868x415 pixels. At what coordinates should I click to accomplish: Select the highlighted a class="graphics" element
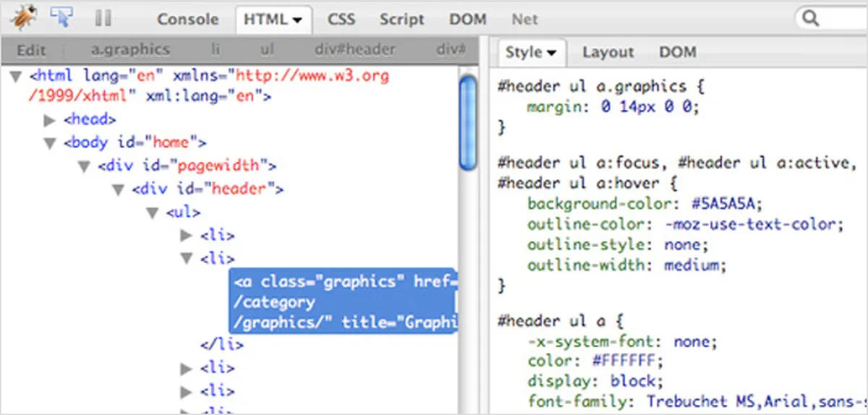[344, 301]
